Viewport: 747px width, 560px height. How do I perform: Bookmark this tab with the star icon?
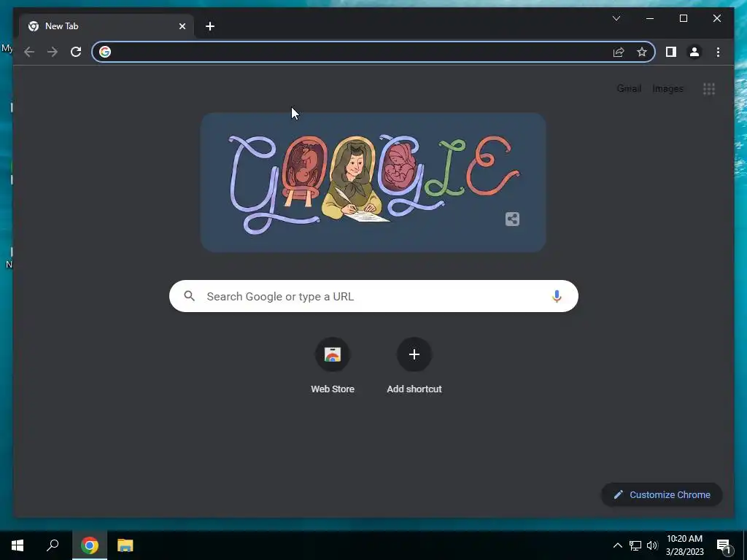(x=642, y=52)
